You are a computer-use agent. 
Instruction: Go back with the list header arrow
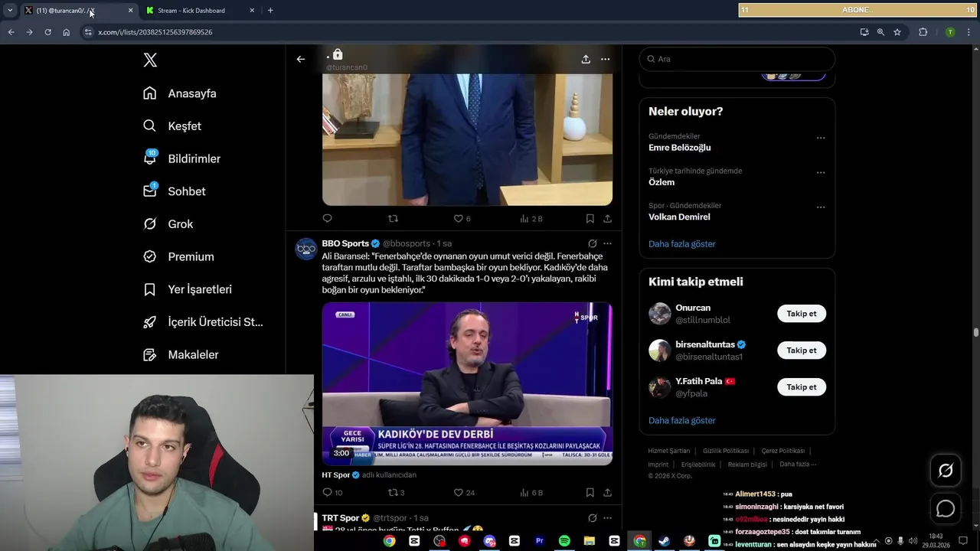click(x=301, y=59)
